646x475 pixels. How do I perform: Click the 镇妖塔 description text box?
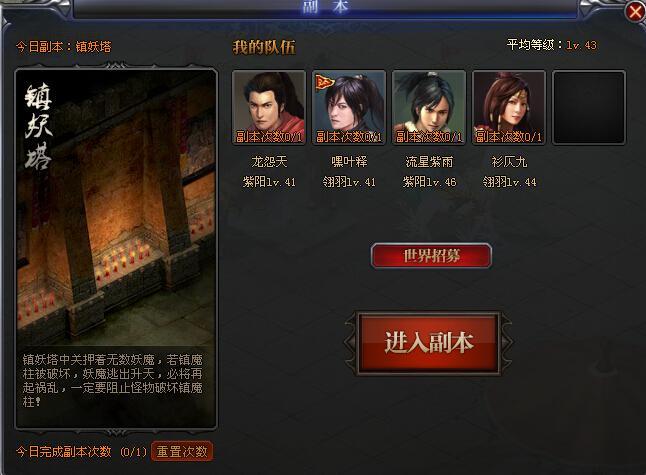pyautogui.click(x=112, y=380)
